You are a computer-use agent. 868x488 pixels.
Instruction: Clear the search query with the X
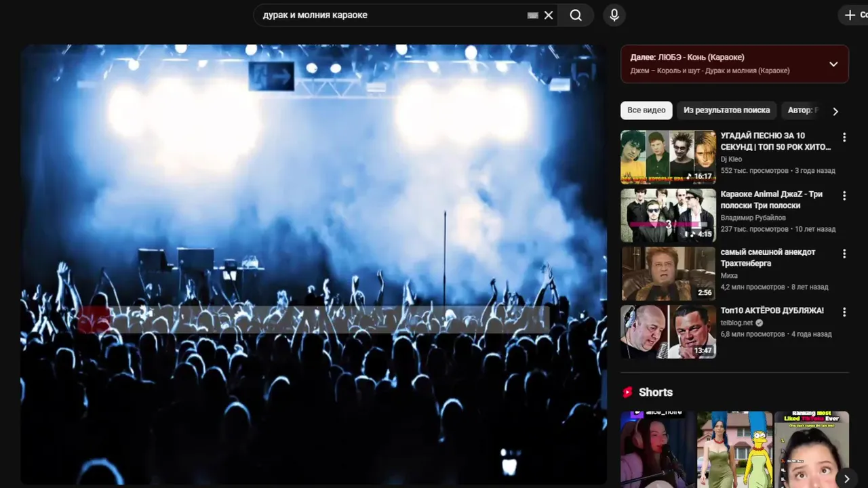click(x=549, y=15)
